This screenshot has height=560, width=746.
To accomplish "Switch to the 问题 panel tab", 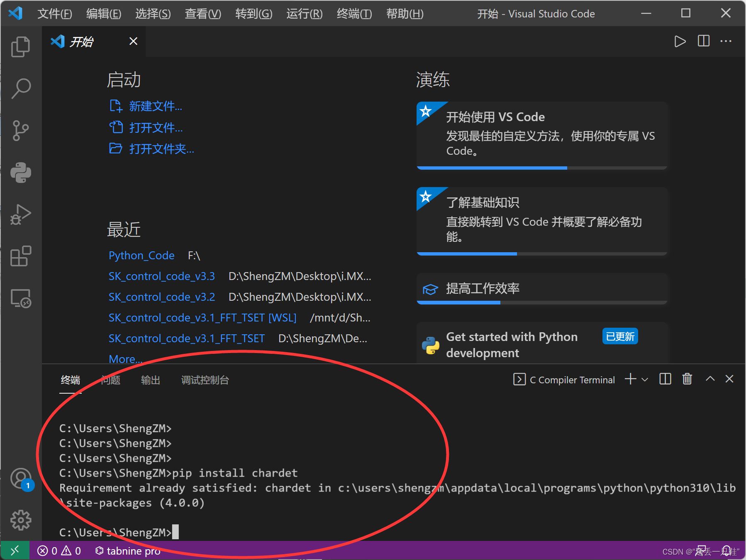I will point(110,380).
